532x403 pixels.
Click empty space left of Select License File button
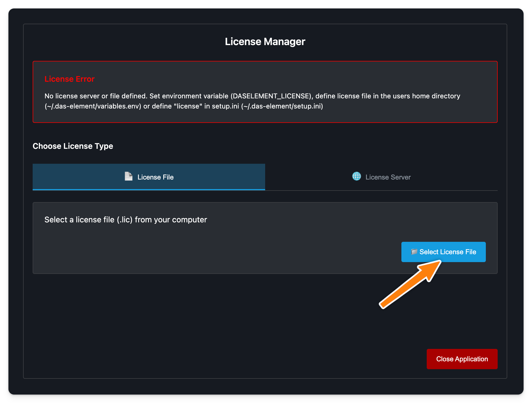[225, 252]
